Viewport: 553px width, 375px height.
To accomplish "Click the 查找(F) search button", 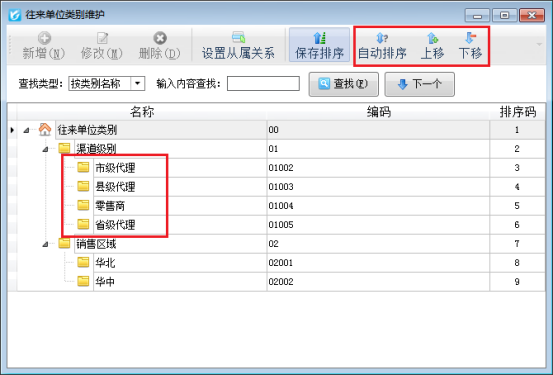I will tap(344, 84).
